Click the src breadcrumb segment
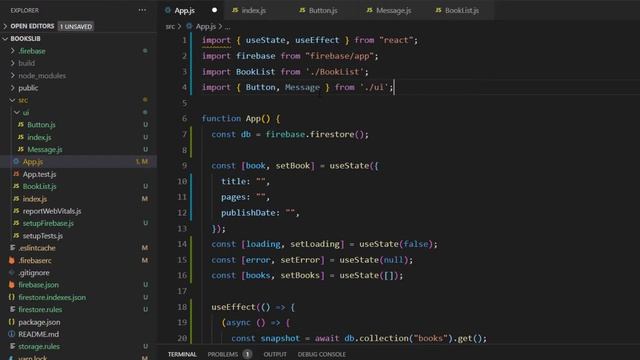This screenshot has height=360, width=640. pos(170,27)
